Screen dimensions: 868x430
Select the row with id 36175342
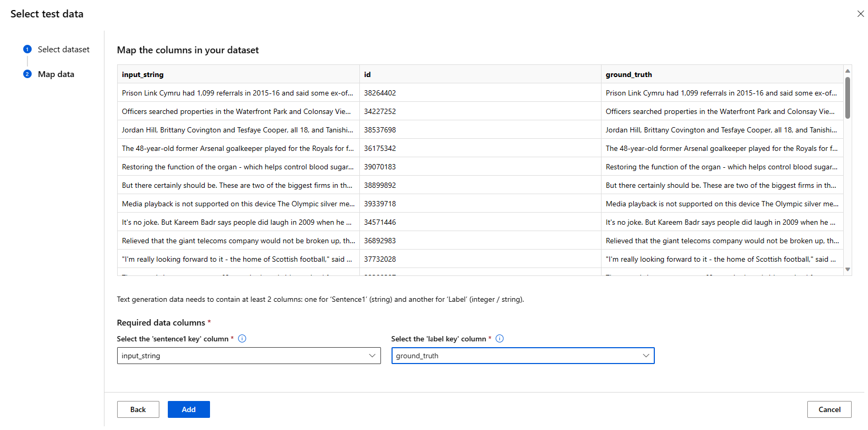click(380, 148)
